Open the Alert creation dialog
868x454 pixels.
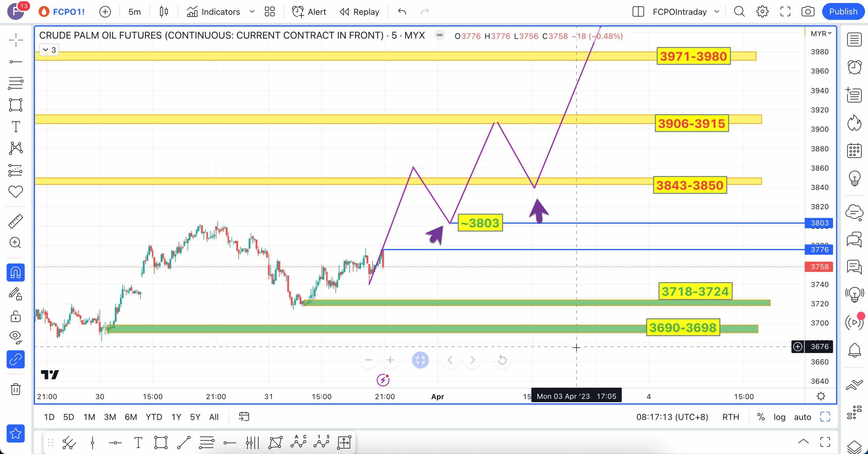click(309, 12)
